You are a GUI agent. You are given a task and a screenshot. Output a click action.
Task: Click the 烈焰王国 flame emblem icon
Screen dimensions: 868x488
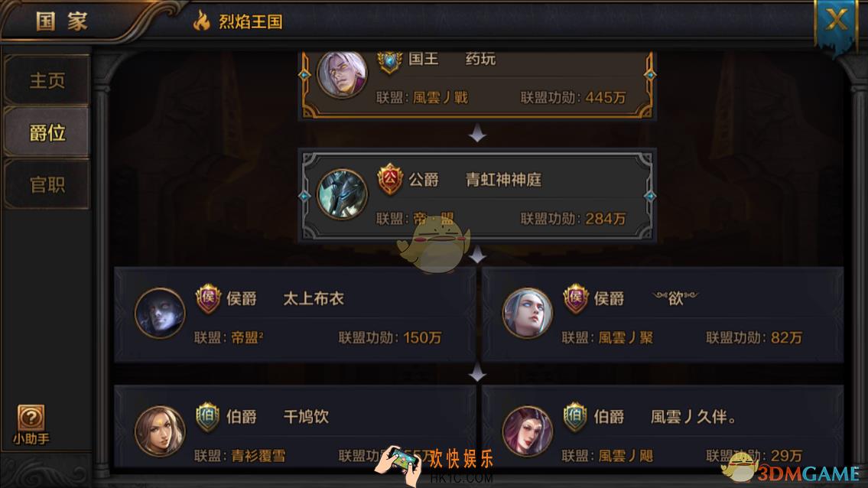[x=201, y=21]
